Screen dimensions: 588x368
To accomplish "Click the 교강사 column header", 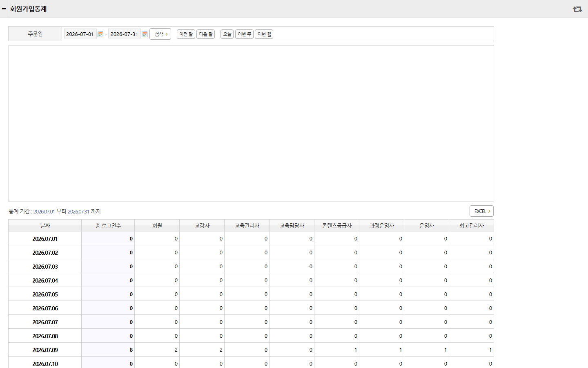I will [202, 226].
